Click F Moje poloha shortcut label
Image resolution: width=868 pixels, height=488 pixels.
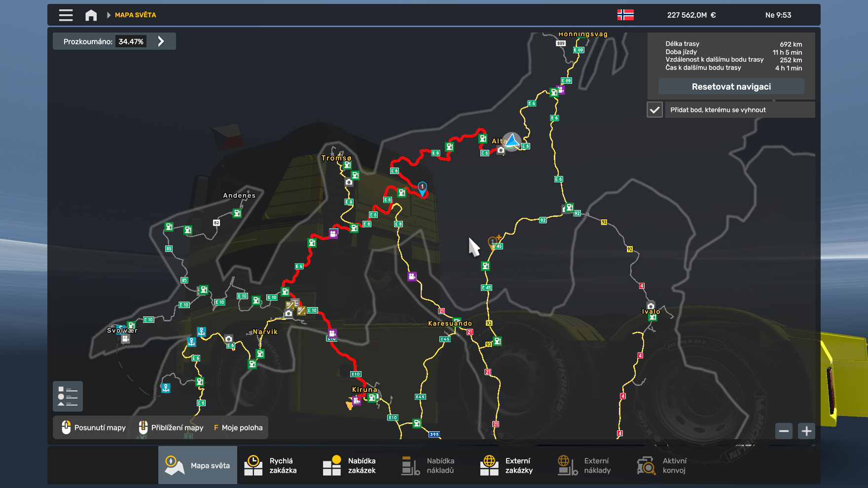coord(238,427)
